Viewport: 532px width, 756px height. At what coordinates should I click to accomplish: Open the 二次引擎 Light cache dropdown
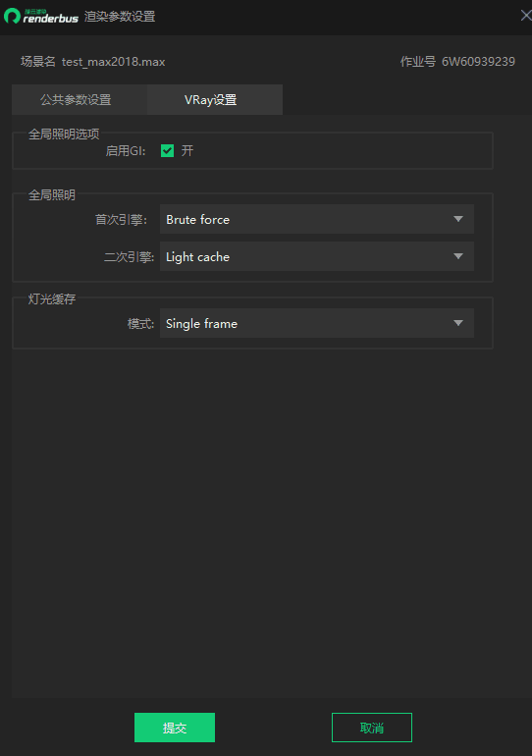pyautogui.click(x=317, y=256)
